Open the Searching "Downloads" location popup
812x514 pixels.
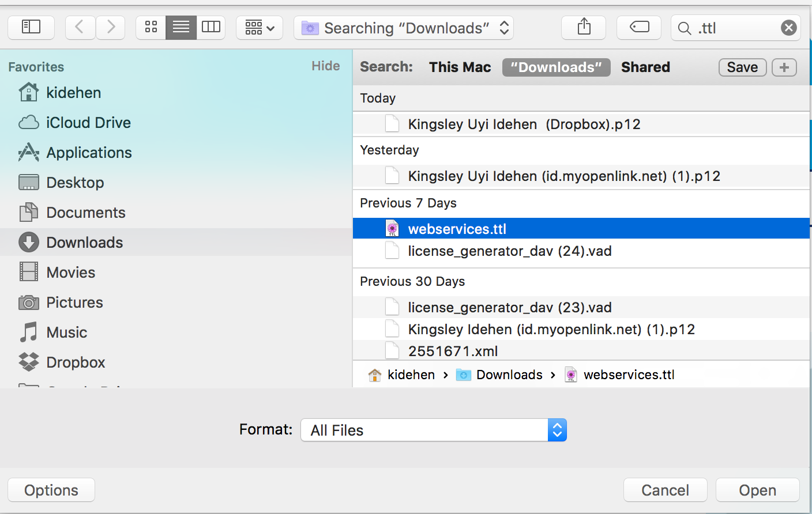tap(404, 28)
